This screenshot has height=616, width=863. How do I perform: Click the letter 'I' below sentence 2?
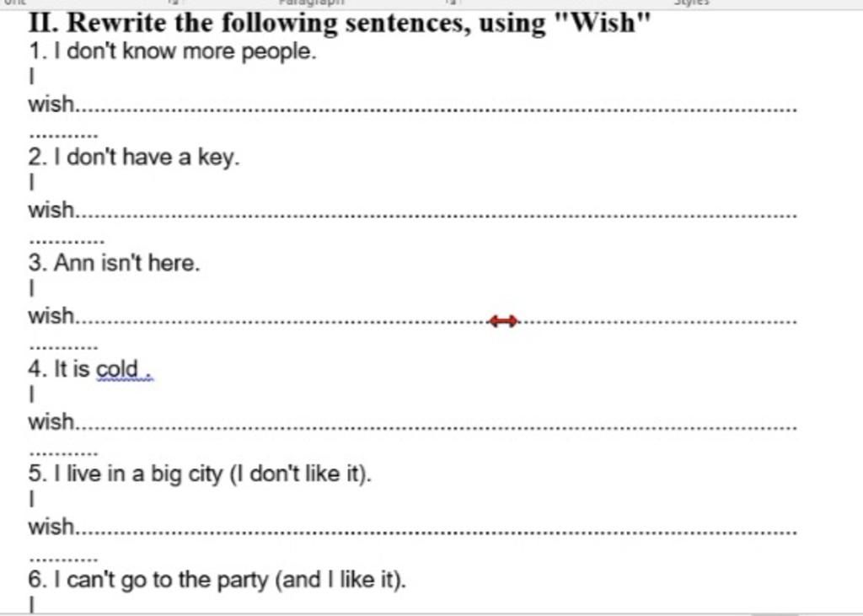click(x=32, y=182)
